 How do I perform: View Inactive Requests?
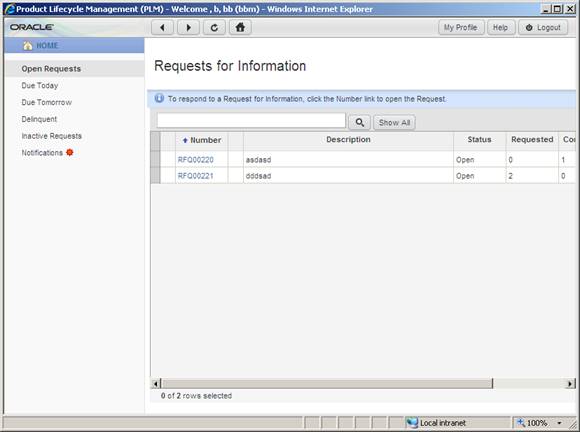point(51,136)
